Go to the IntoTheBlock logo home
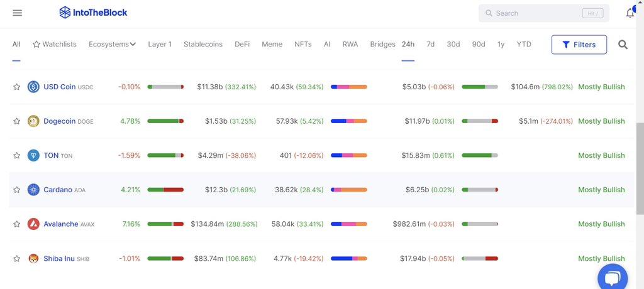Viewport: 644px width, 289px height. point(93,13)
